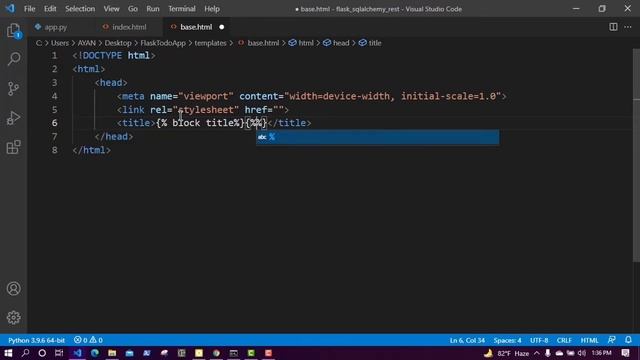Click line number 8 in gutter
Screen dimensions: 640x360
click(x=55, y=150)
